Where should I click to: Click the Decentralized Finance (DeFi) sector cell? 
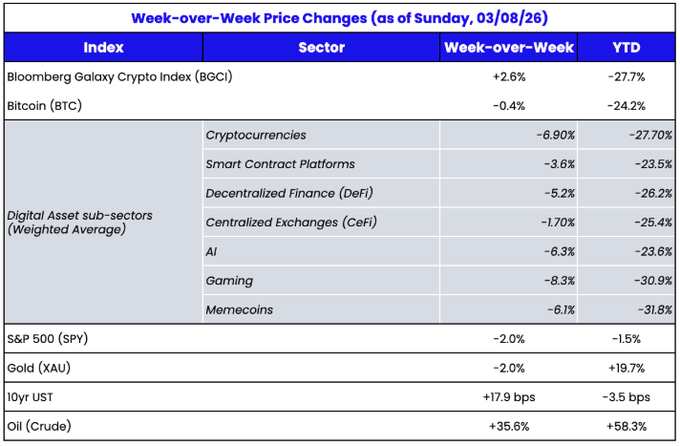click(x=289, y=193)
